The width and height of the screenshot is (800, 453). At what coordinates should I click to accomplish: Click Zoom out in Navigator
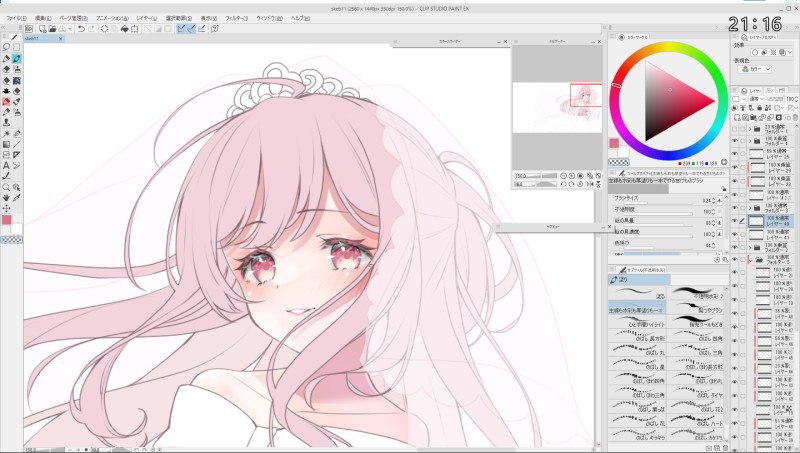pos(563,176)
